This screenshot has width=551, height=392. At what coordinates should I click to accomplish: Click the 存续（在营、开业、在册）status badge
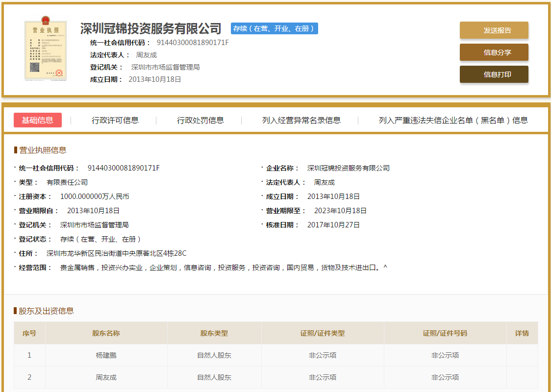pos(275,28)
